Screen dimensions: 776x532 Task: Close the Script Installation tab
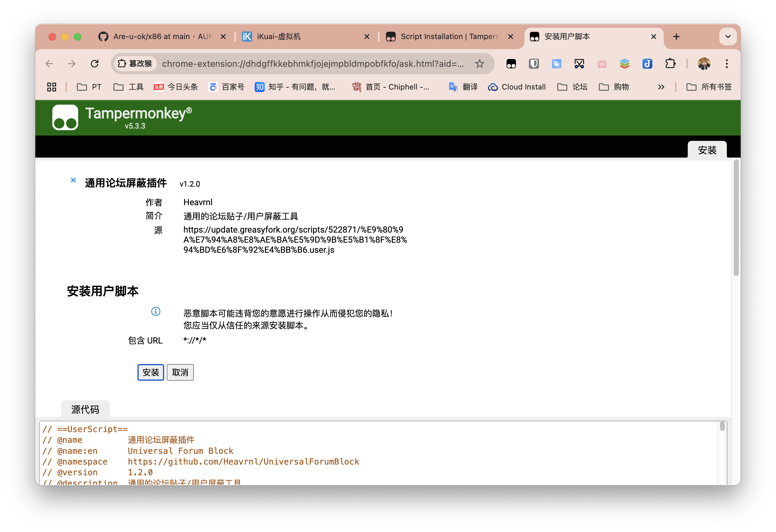(510, 37)
